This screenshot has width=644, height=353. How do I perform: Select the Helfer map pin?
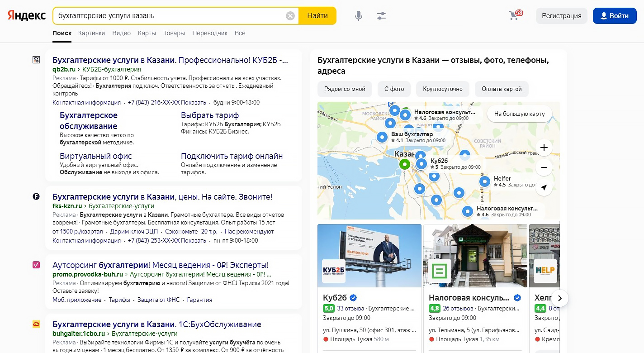(x=485, y=181)
